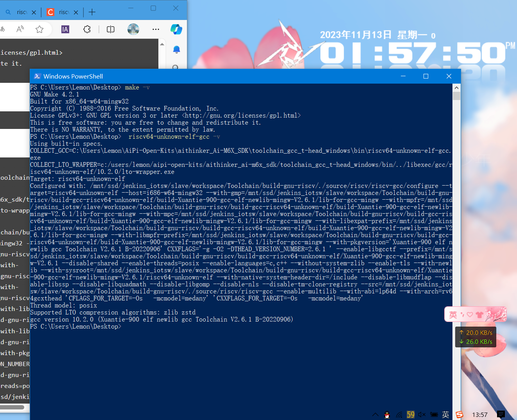
Task: Click the heart icon in the IME bar
Action: pyautogui.click(x=470, y=315)
